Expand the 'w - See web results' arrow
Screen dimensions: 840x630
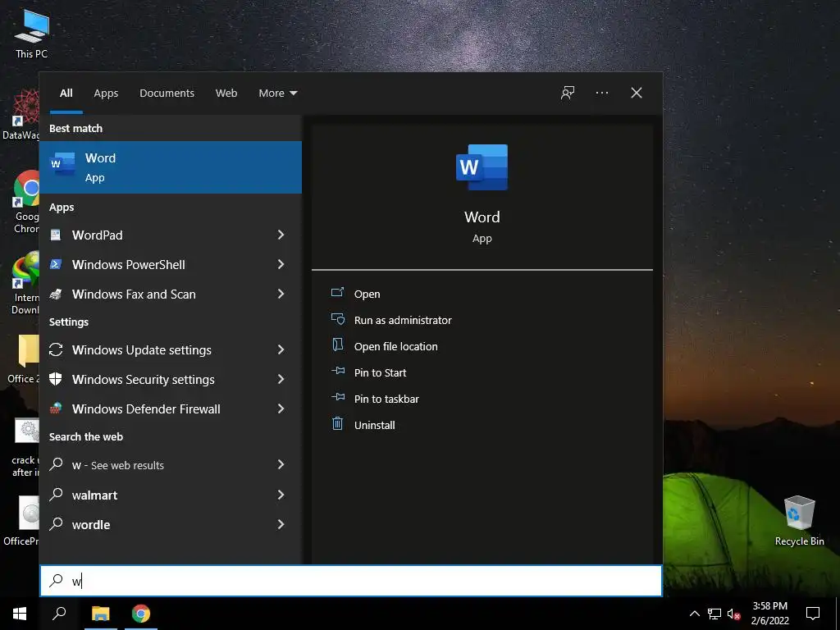coord(281,464)
